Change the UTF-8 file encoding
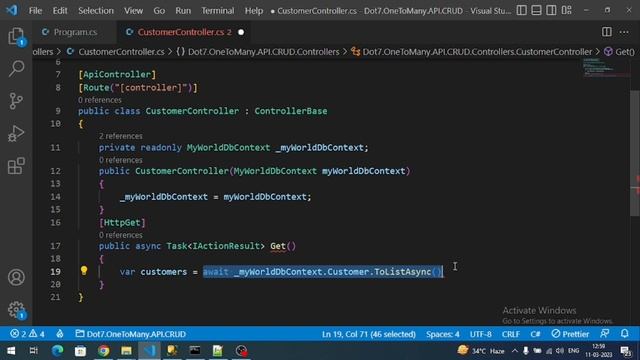Screen dimensions: 640x360 tap(480, 334)
